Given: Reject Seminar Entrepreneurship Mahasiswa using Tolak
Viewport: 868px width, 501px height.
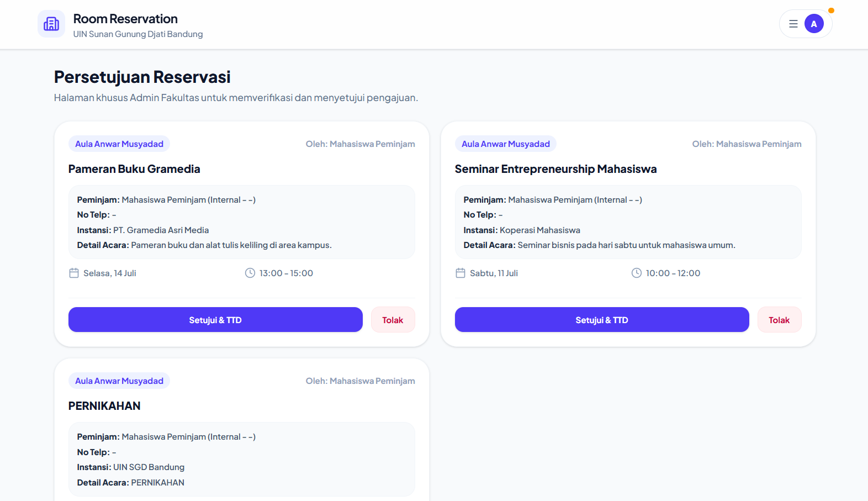Looking at the screenshot, I should (779, 320).
